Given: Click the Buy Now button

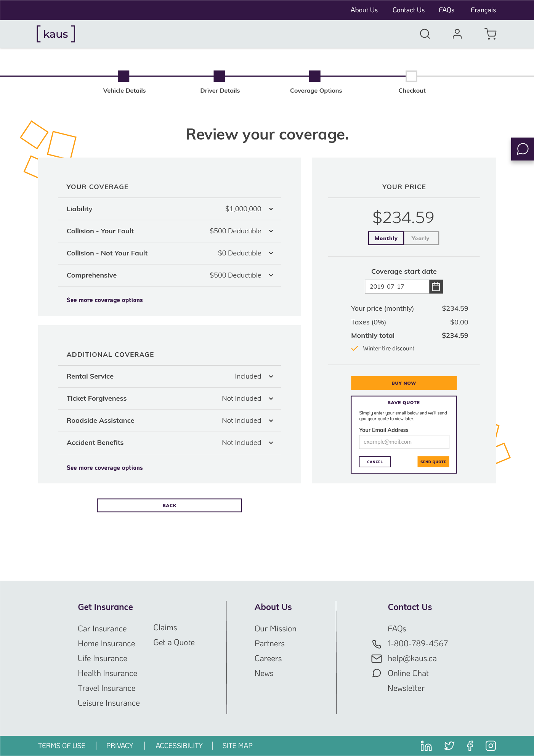Looking at the screenshot, I should pos(404,383).
